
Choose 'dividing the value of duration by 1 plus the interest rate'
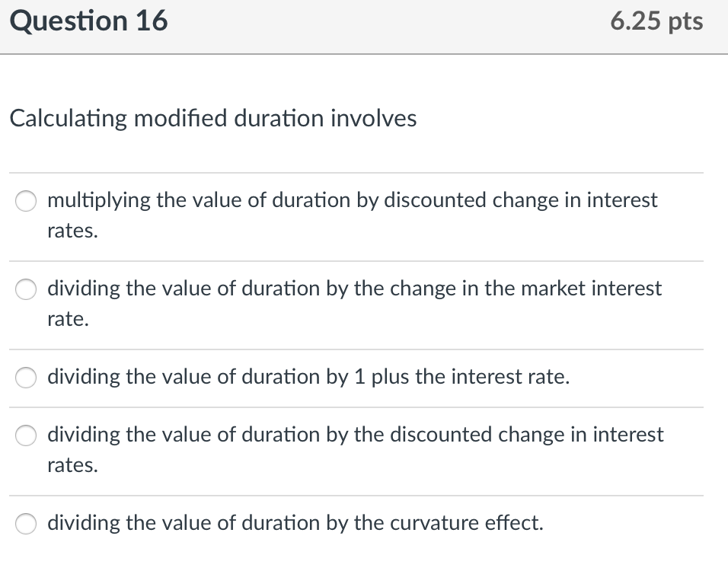(x=25, y=378)
